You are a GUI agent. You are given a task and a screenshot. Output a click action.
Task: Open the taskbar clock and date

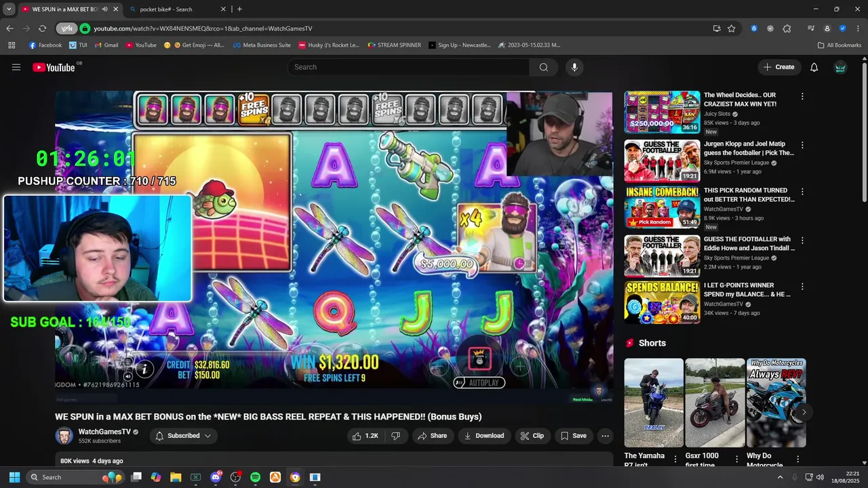tap(845, 477)
